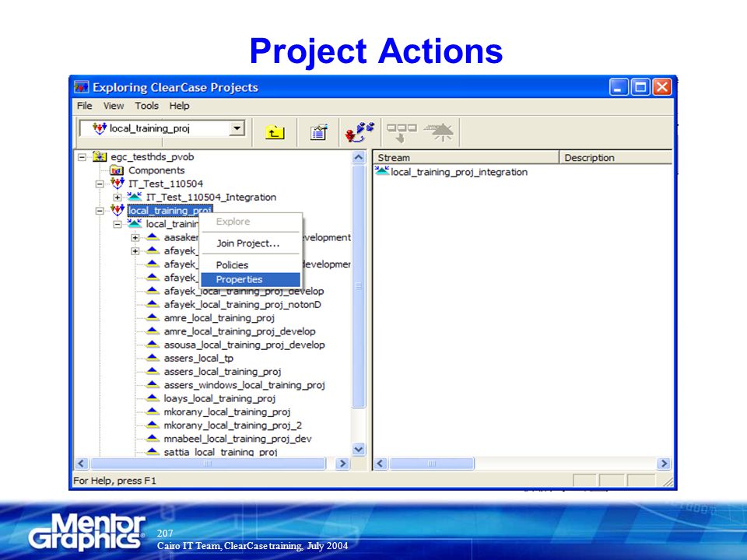Expand the aasaker development stream node
Image resolution: width=747 pixels, height=560 pixels.
point(135,237)
